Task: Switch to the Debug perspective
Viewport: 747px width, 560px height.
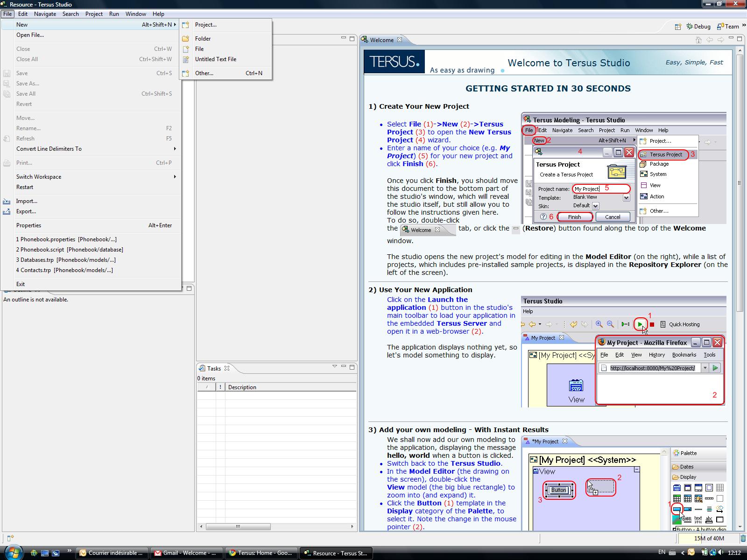Action: 698,27
